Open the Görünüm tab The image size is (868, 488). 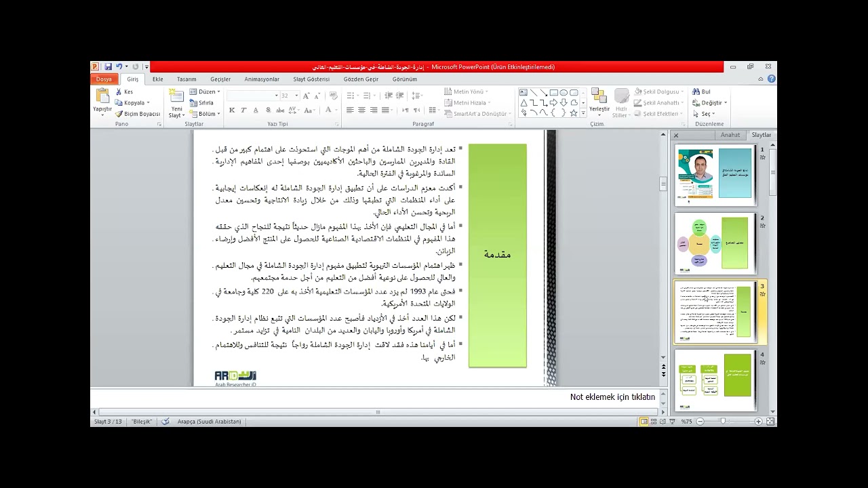[405, 79]
